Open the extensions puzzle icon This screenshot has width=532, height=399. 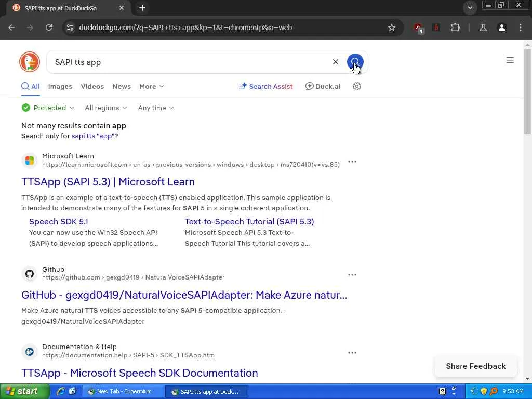pos(455,28)
